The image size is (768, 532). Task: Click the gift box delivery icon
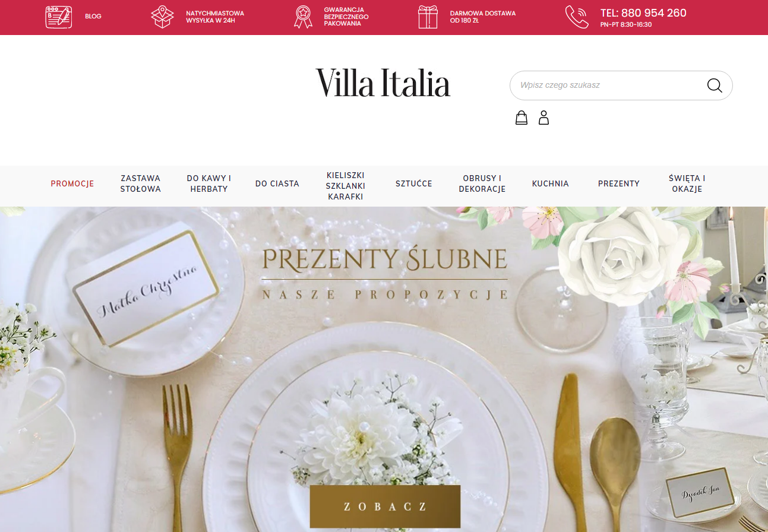[428, 17]
